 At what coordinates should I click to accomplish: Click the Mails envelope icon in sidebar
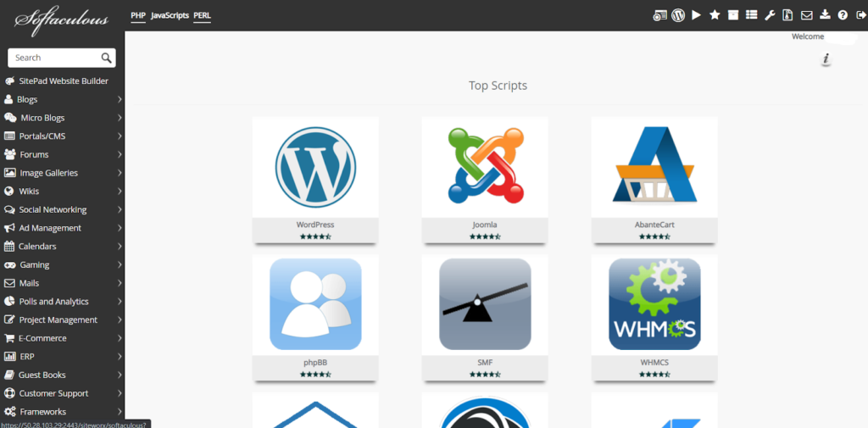pyautogui.click(x=9, y=283)
